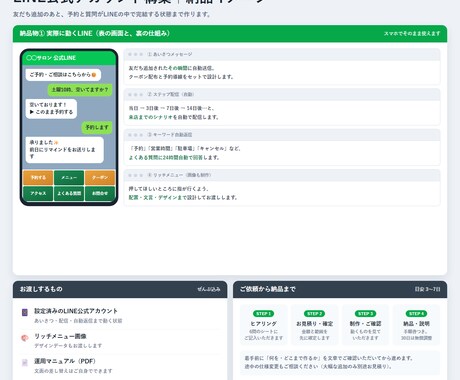
Task: Click the window dots on キーワード自動返信 card
Action: tap(135, 135)
